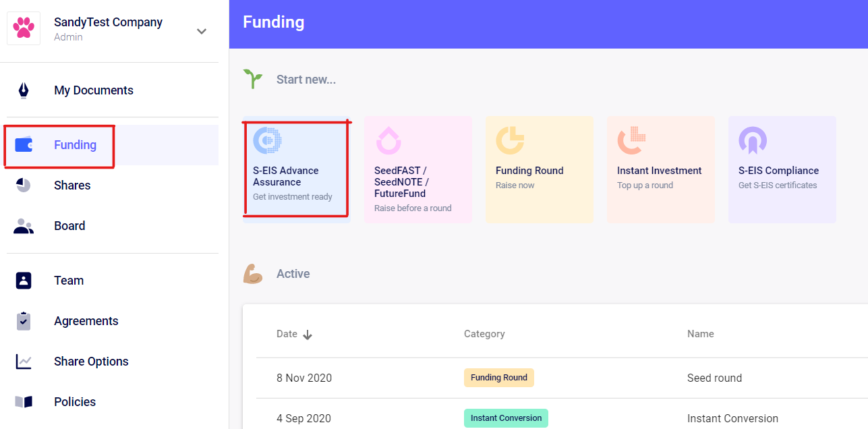Viewport: 868px width, 429px height.
Task: Click the Funding Round yellow icon
Action: coord(510,140)
